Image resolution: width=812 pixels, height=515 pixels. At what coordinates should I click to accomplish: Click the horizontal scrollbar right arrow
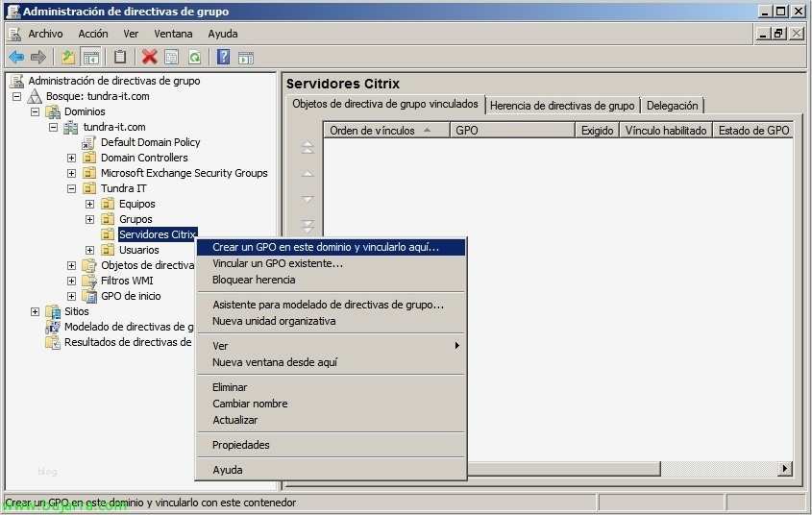coord(785,469)
